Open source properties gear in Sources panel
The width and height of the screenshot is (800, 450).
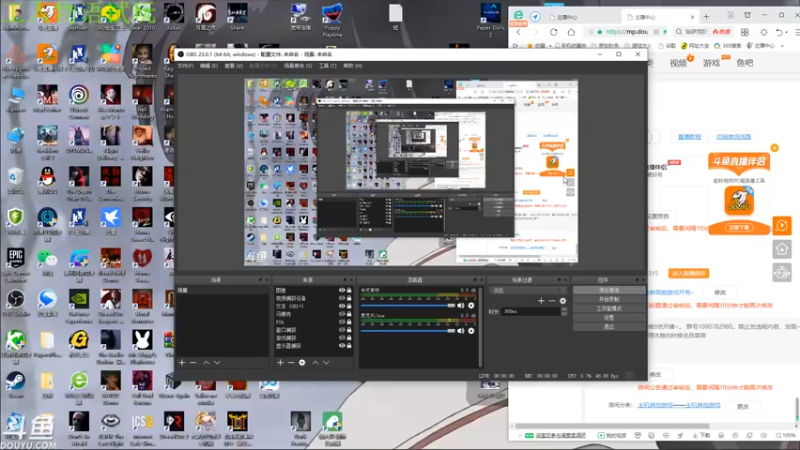pos(302,362)
